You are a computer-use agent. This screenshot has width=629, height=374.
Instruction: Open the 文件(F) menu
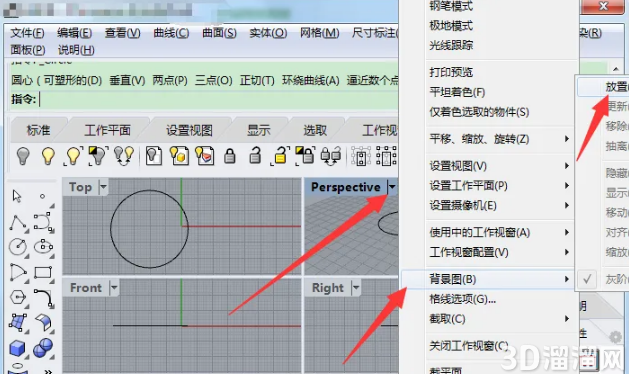click(27, 33)
